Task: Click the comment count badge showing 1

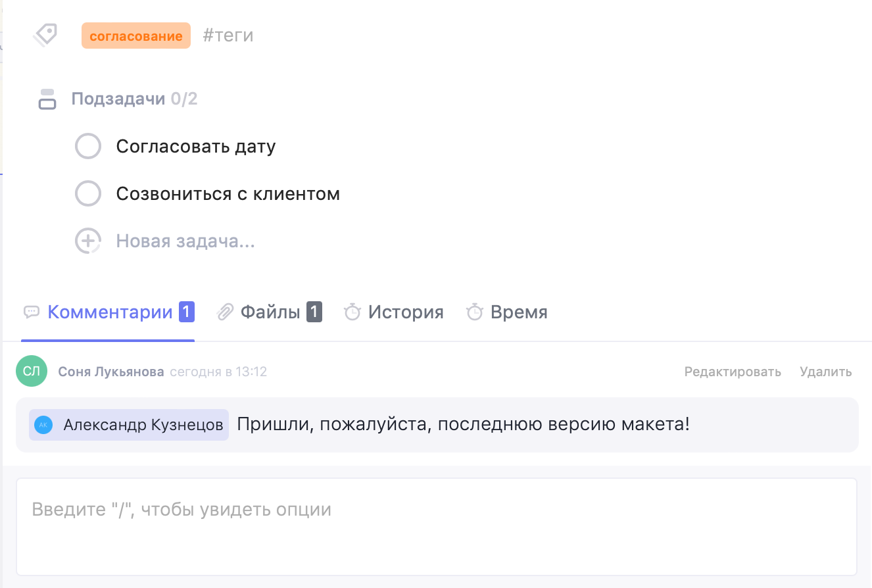Action: [186, 311]
